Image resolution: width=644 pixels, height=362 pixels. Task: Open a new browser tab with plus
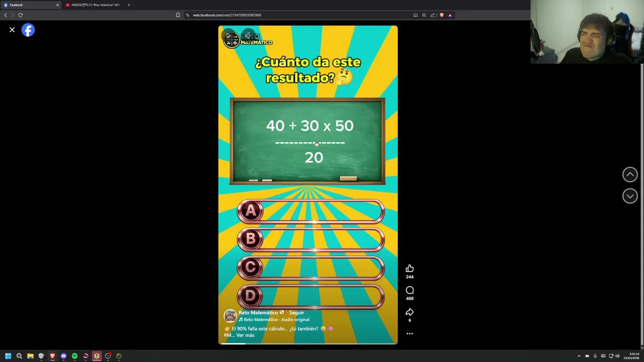[128, 5]
